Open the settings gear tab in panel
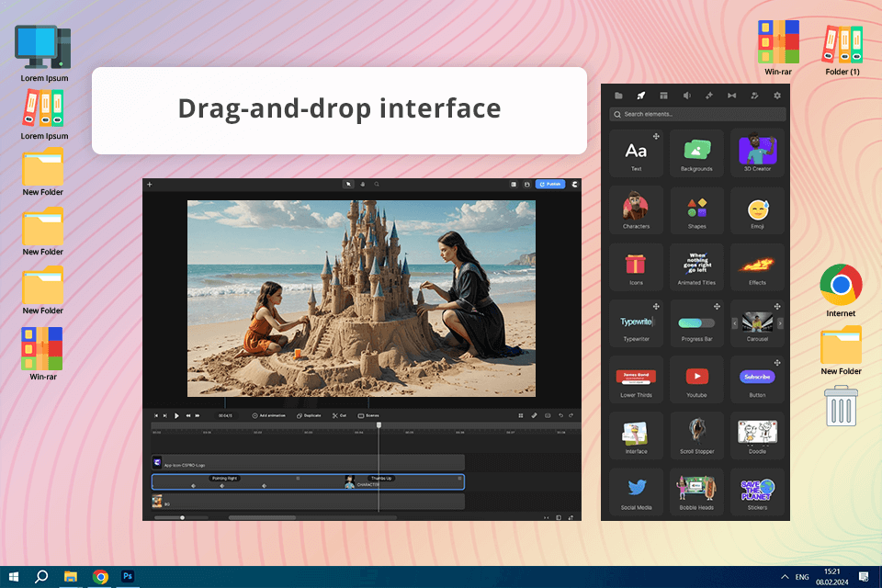The width and height of the screenshot is (882, 588). [777, 96]
